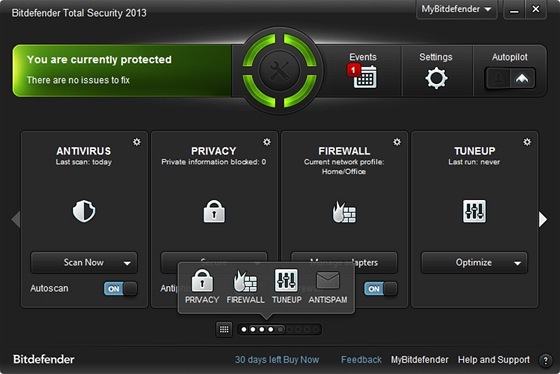
Task: Click the 'You are currently protected' banner
Action: click(122, 70)
